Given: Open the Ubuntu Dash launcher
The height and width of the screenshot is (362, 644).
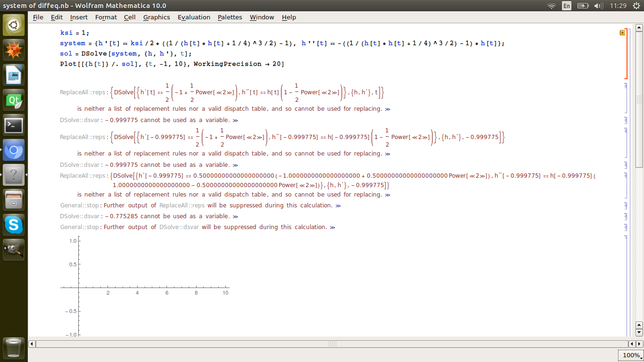Looking at the screenshot, I should click(14, 25).
